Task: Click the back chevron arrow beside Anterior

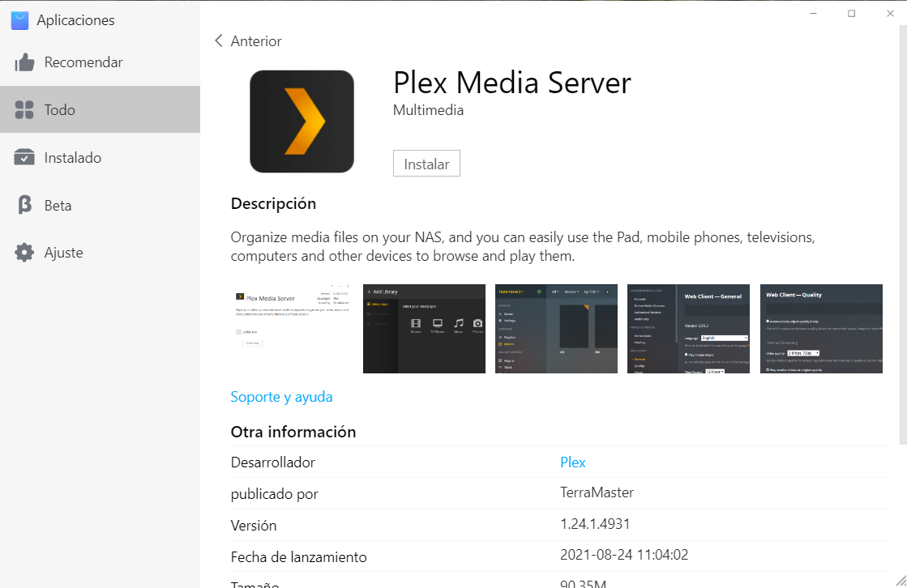Action: [x=219, y=40]
